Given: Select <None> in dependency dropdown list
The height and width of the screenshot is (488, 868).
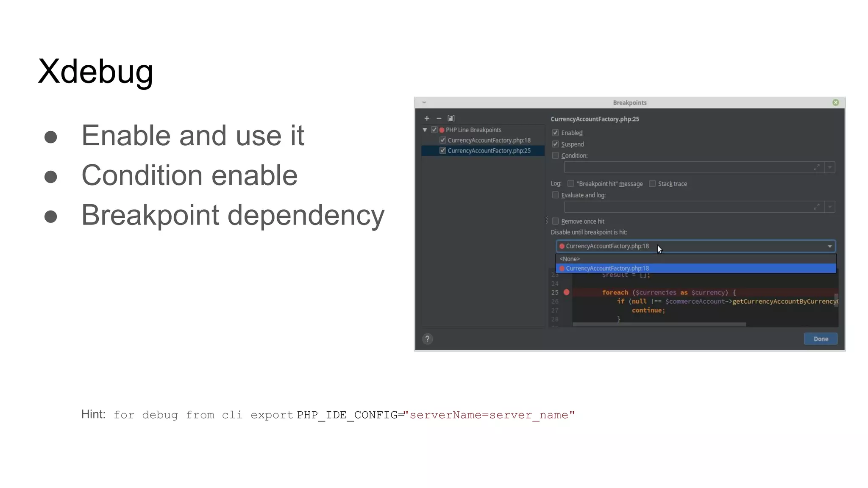Looking at the screenshot, I should coord(696,259).
